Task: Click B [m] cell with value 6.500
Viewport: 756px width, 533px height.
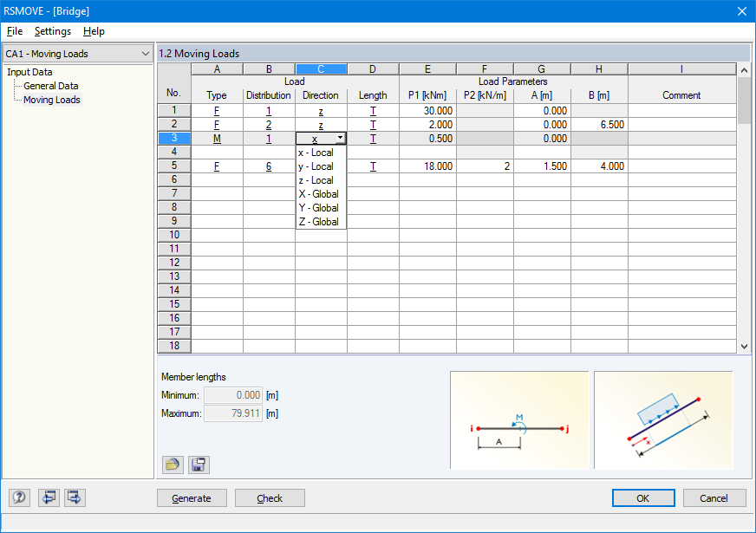Action: coord(599,125)
